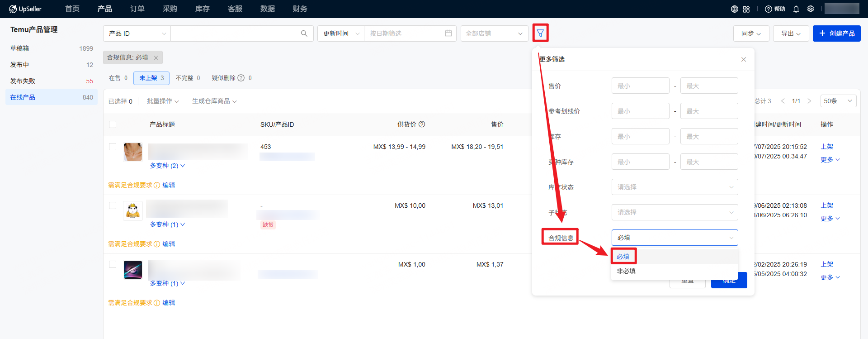Switch to the 未上架 tab
Image resolution: width=868 pixels, height=339 pixels.
coord(151,78)
